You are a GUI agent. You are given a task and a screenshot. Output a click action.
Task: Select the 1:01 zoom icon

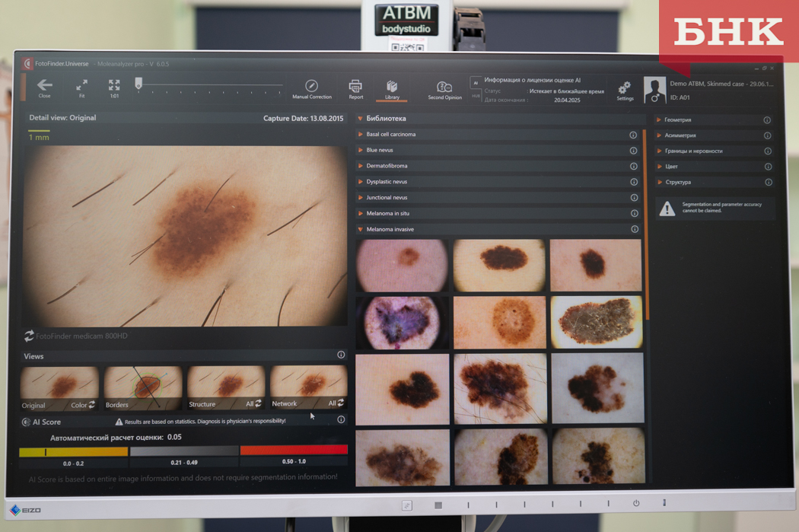(x=114, y=86)
